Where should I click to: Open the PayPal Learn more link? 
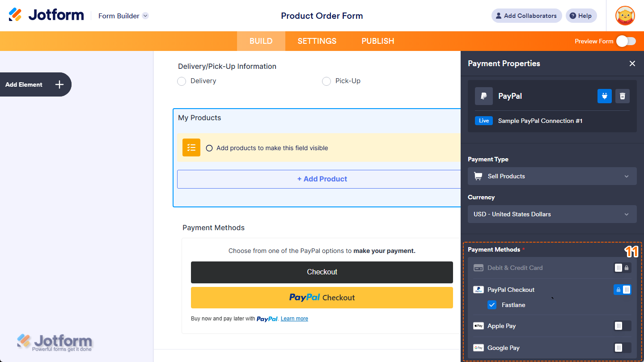click(294, 318)
